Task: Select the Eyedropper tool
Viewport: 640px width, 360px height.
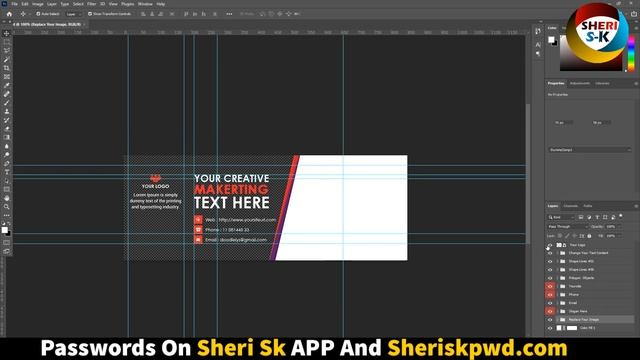Action: click(7, 85)
